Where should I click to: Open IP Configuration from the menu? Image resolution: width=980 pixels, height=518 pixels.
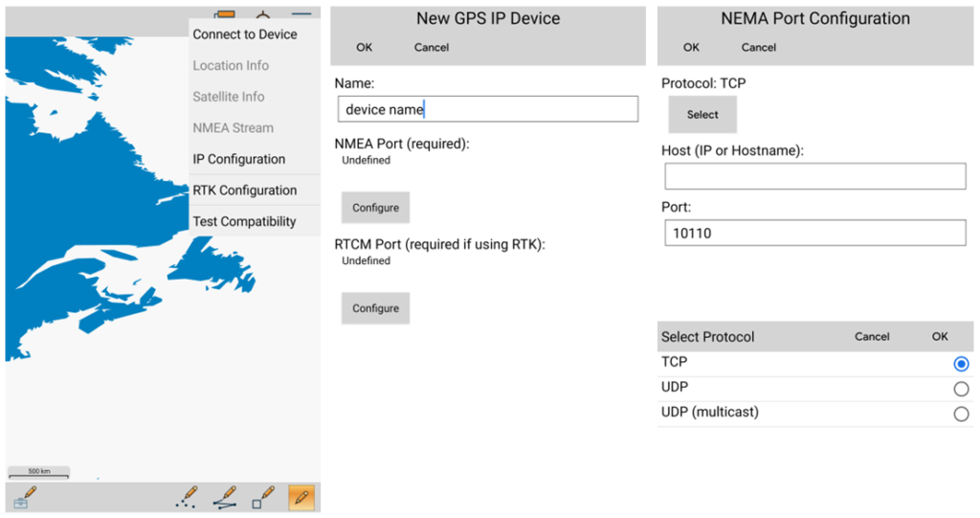[239, 159]
